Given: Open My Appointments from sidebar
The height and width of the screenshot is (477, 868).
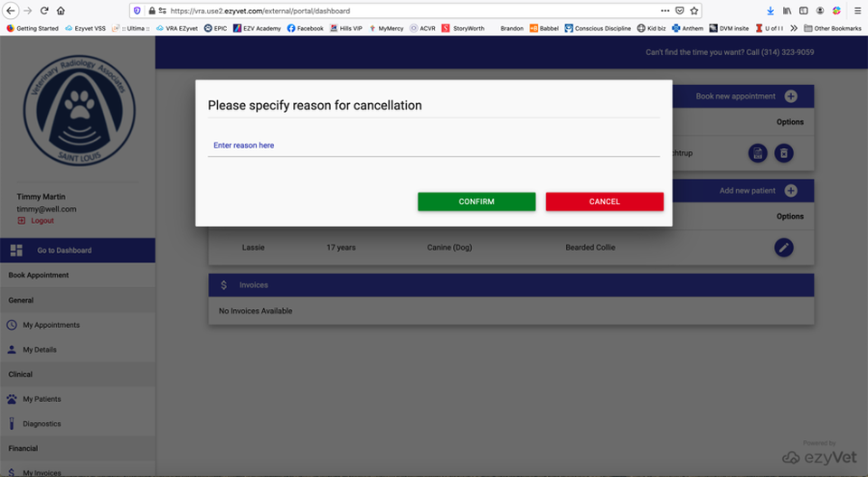Looking at the screenshot, I should click(51, 325).
